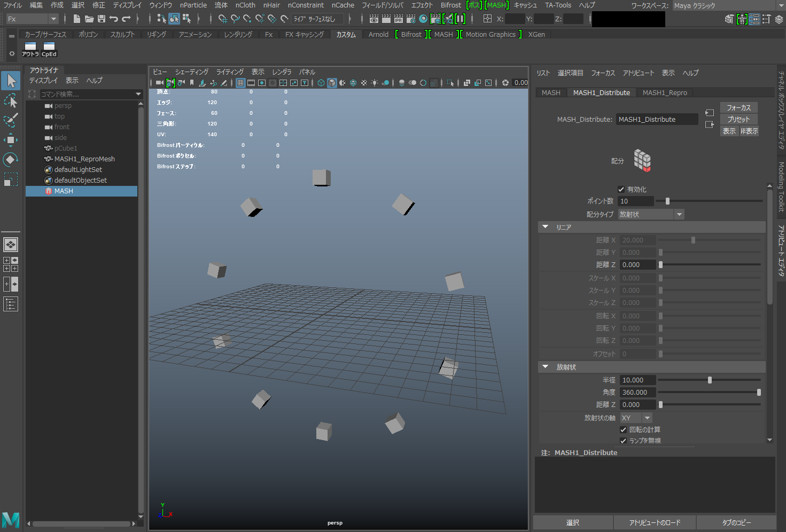786x532 pixels.
Task: Select the arrow Select tool in toolbox
Action: pos(11,81)
